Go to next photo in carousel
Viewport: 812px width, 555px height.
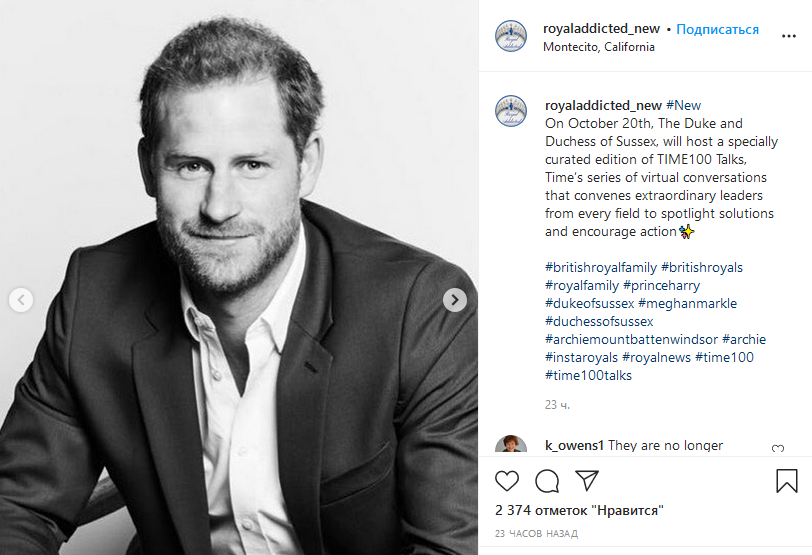point(455,299)
